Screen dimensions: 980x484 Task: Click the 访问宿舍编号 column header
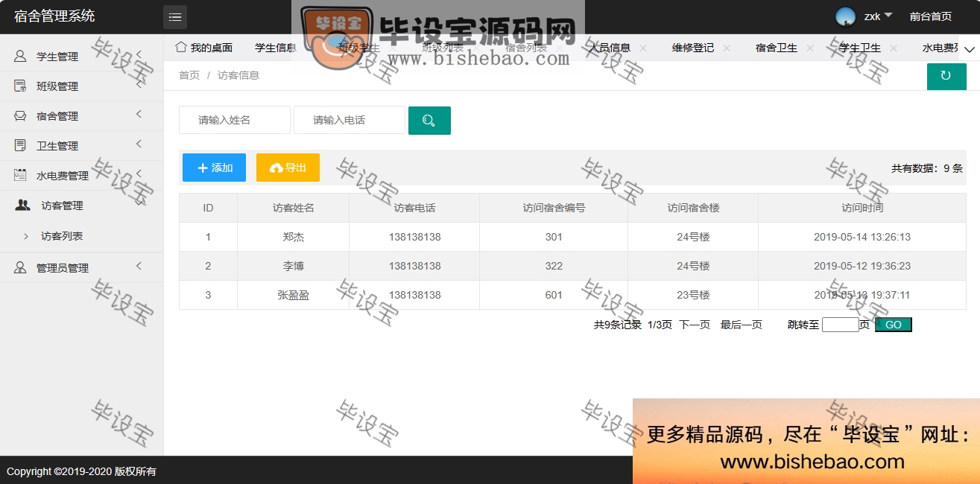(554, 208)
